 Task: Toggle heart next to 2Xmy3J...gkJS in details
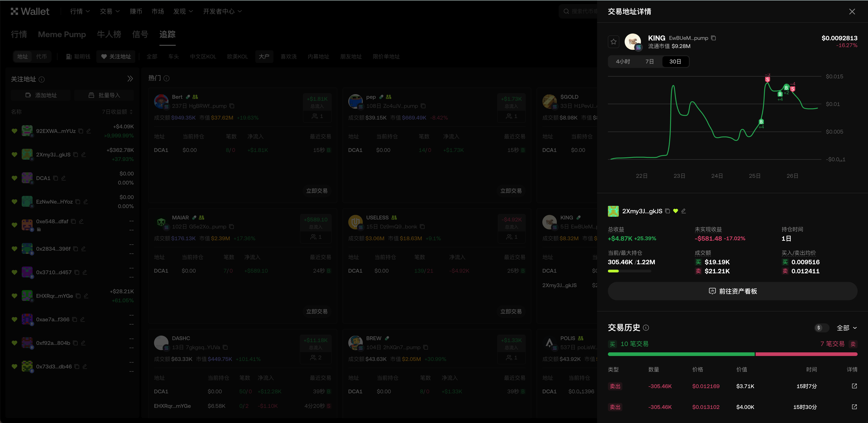coord(676,211)
